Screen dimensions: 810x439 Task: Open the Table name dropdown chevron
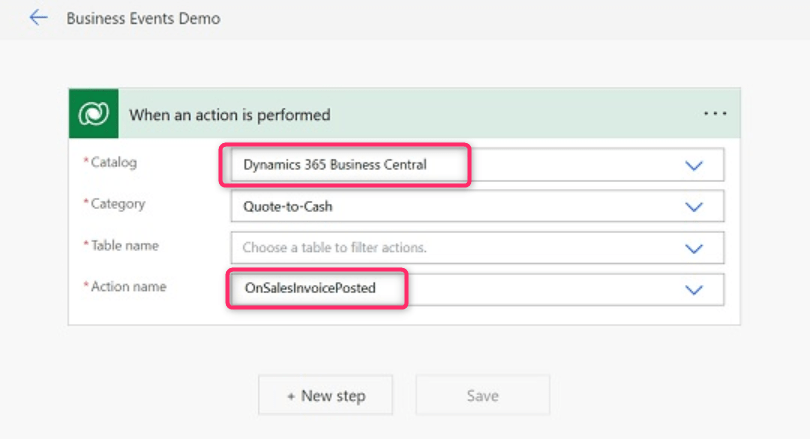click(x=694, y=248)
